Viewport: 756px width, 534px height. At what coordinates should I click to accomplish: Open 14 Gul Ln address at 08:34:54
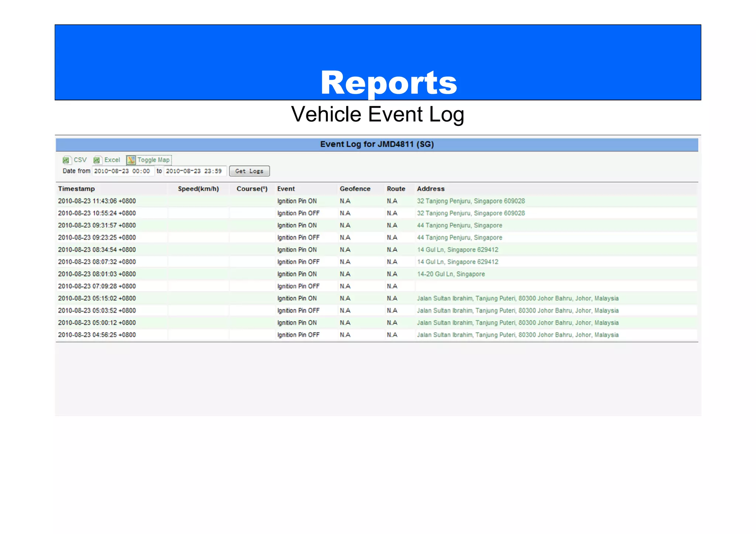(x=458, y=249)
